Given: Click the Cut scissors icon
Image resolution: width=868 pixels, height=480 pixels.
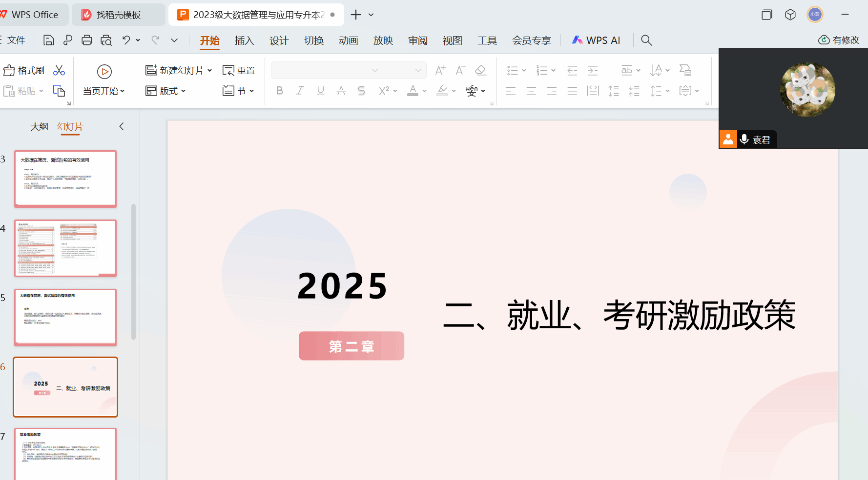Looking at the screenshot, I should (59, 71).
